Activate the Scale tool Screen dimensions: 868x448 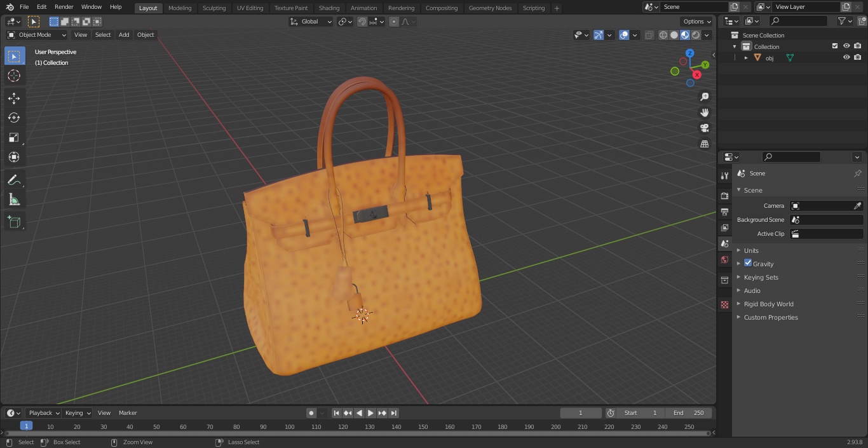(x=14, y=137)
